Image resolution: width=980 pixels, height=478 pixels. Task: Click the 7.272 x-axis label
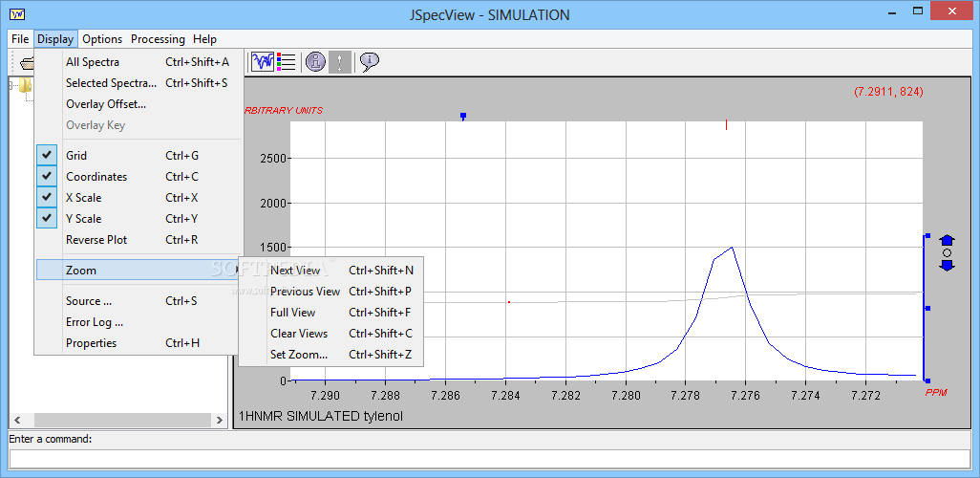(x=865, y=396)
